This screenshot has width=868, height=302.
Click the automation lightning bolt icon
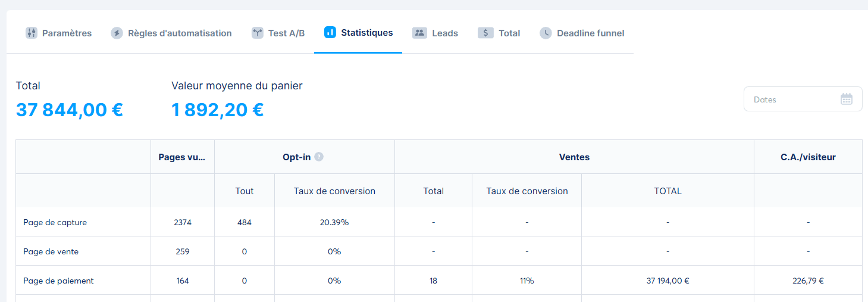point(117,33)
